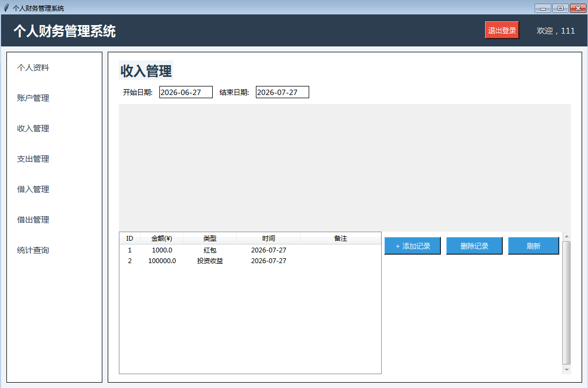Open 账户管理 in the sidebar
Viewport: 588px width, 388px height.
click(33, 98)
